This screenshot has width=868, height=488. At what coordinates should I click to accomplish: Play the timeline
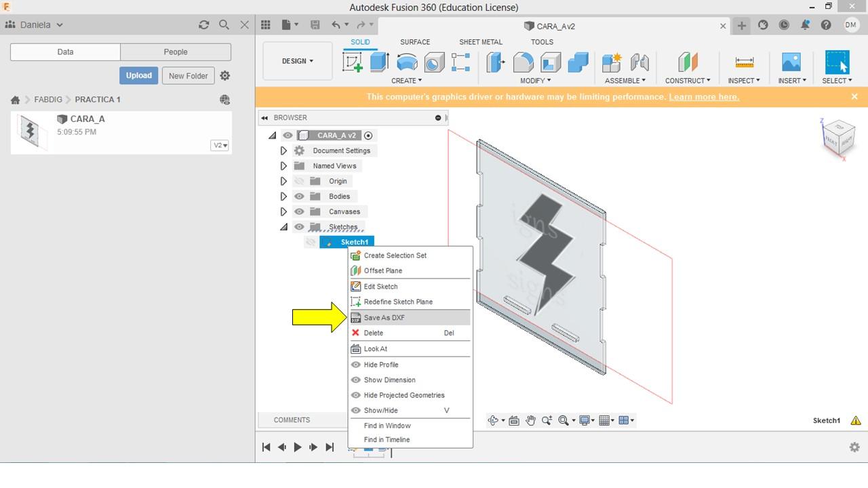[298, 447]
